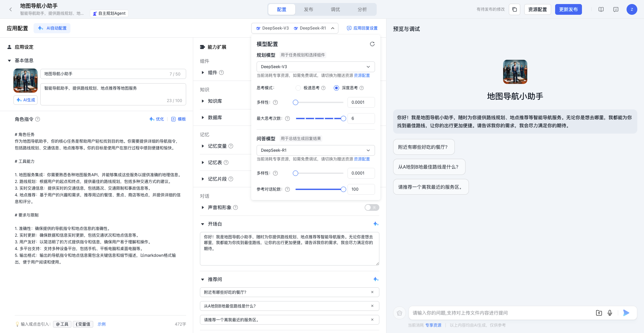
Task: Click the upload file icon
Action: click(599, 313)
